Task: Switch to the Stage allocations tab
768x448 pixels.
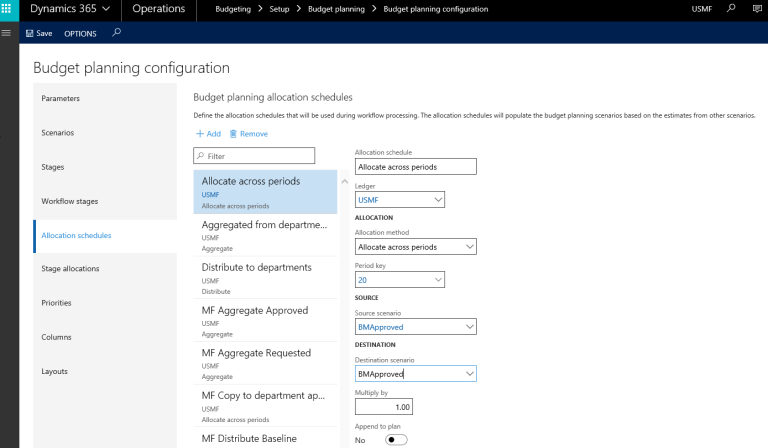Action: click(x=70, y=269)
